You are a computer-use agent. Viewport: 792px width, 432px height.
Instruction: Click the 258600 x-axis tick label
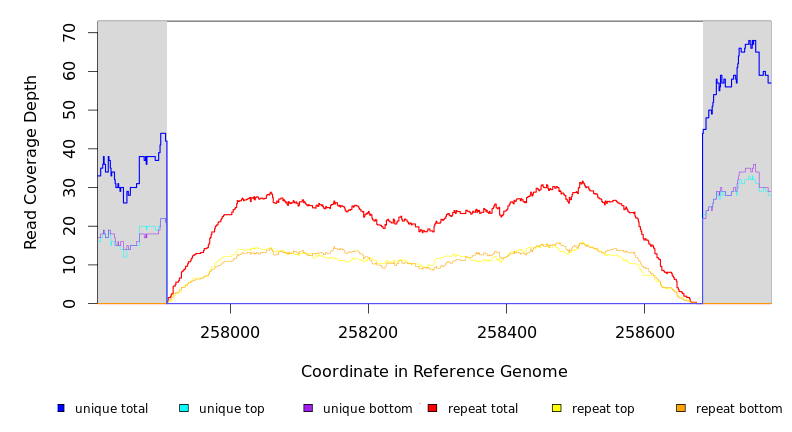pyautogui.click(x=644, y=333)
